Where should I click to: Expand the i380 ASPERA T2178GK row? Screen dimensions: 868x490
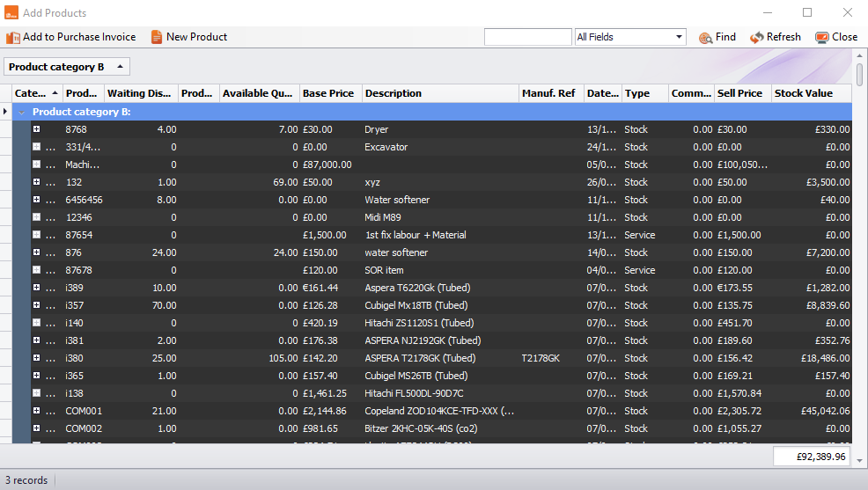click(x=37, y=358)
